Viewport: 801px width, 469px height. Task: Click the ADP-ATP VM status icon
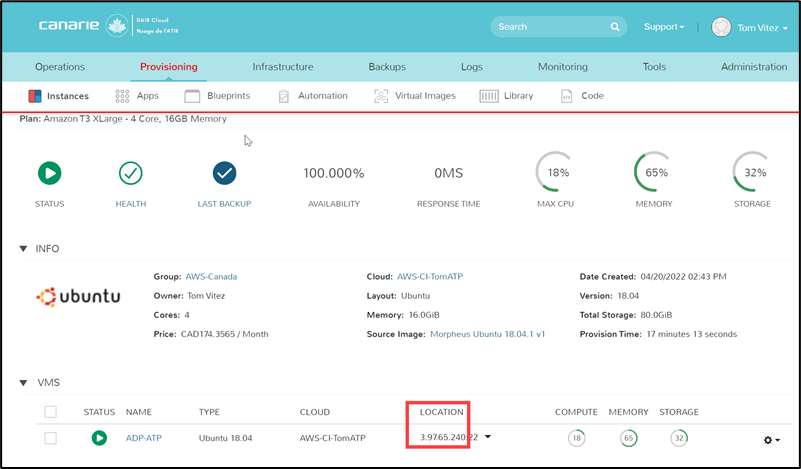[99, 438]
